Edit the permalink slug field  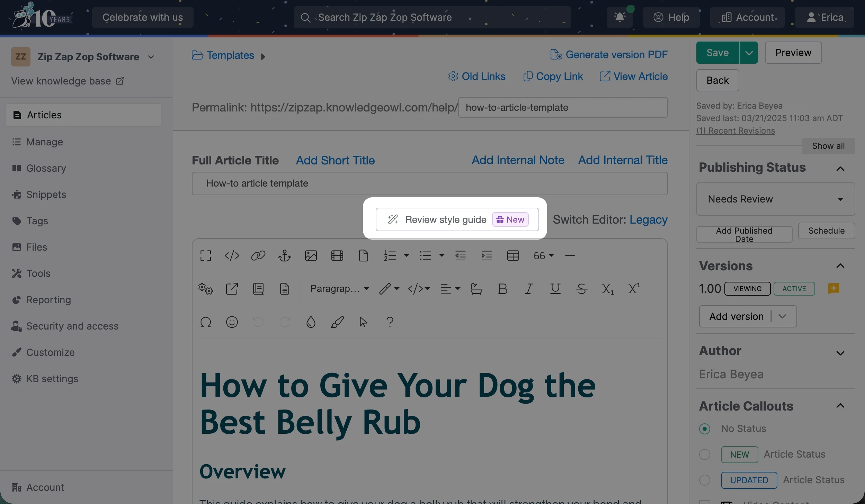(x=562, y=107)
